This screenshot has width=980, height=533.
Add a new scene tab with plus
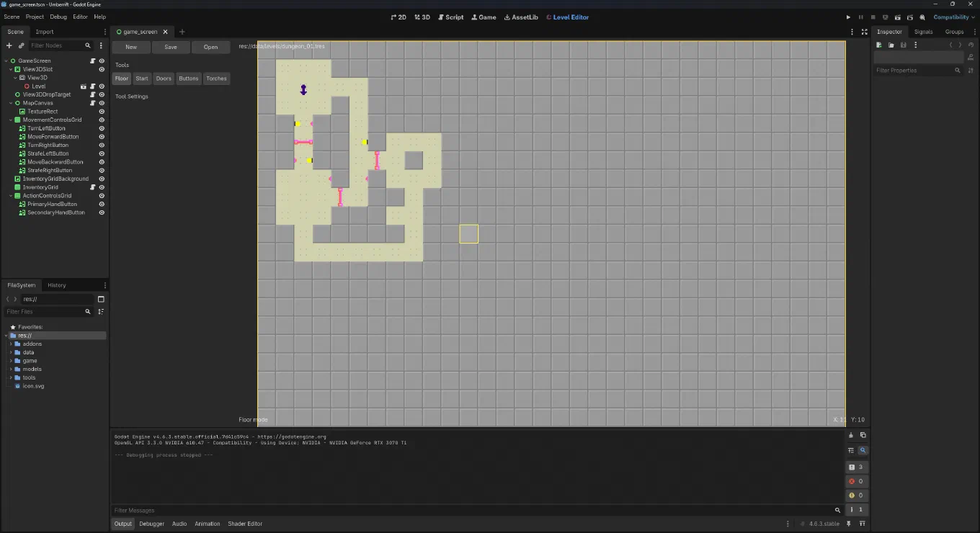pos(182,32)
